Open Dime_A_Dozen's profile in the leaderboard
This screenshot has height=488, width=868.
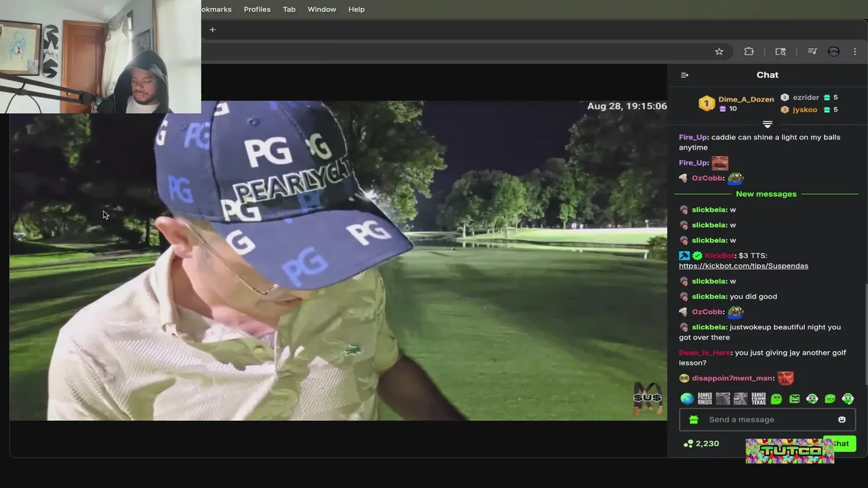coord(746,99)
